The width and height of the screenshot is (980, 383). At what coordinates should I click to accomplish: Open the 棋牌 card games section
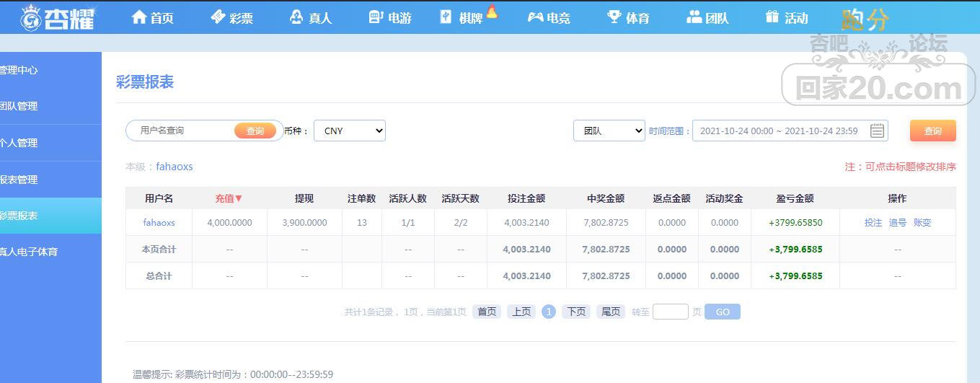(462, 17)
